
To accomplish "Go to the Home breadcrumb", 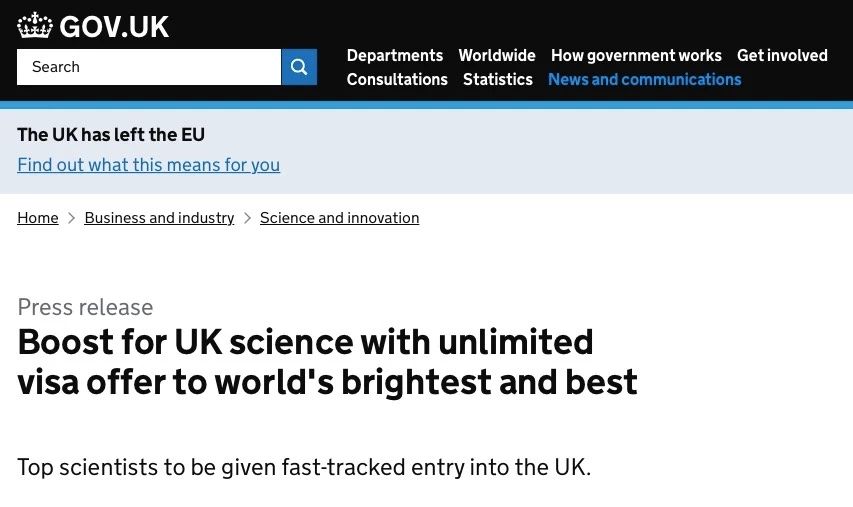I will coord(38,218).
